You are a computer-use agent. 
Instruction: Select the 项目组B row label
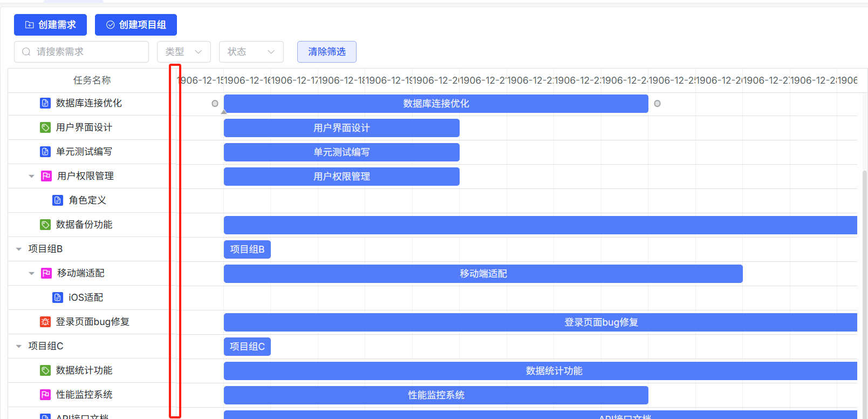click(x=45, y=249)
